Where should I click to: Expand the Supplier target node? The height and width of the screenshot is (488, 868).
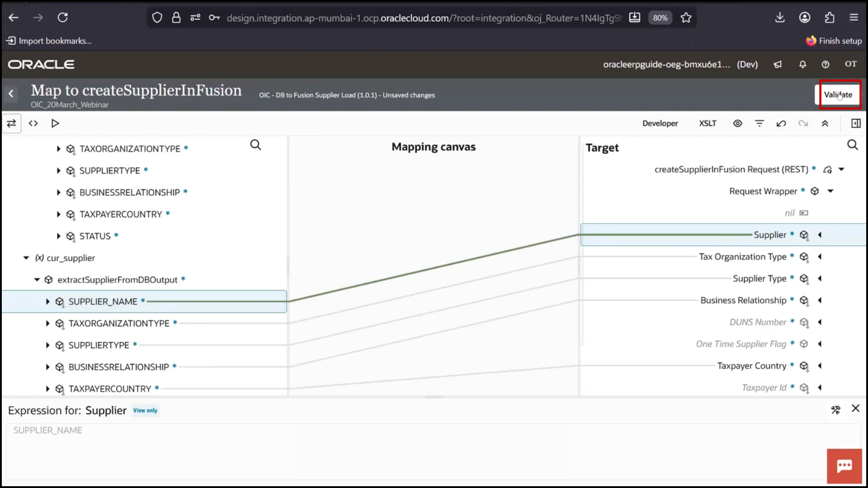pyautogui.click(x=820, y=235)
